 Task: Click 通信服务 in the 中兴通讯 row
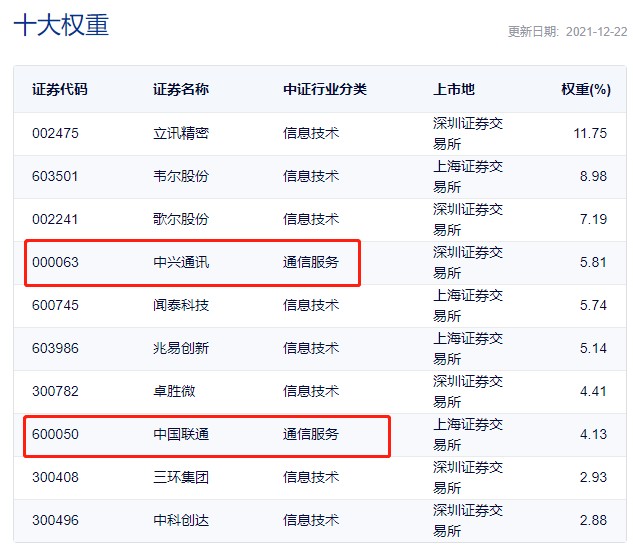click(x=311, y=262)
